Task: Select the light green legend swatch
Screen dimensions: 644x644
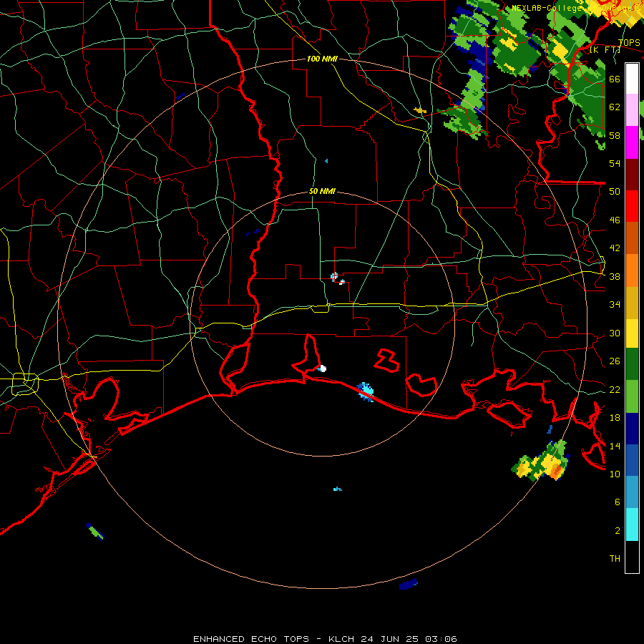Action: (632, 396)
